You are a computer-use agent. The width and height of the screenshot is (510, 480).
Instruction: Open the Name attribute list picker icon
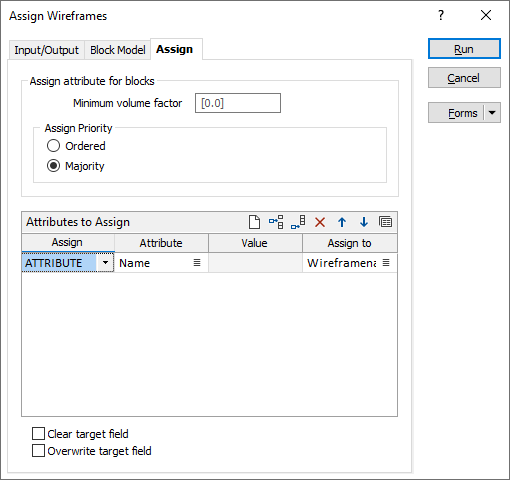197,263
